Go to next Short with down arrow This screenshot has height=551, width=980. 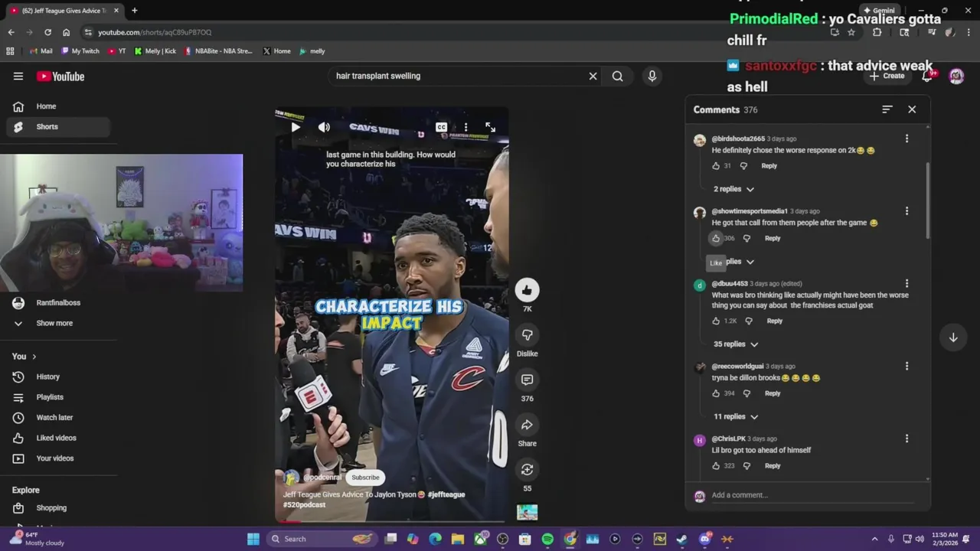point(953,337)
